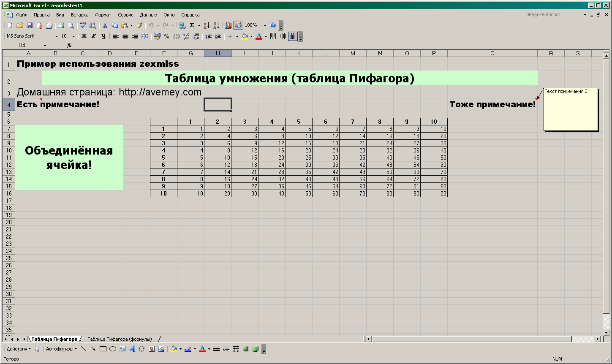
Task: Click the Merge and Center icon
Action: point(145,36)
